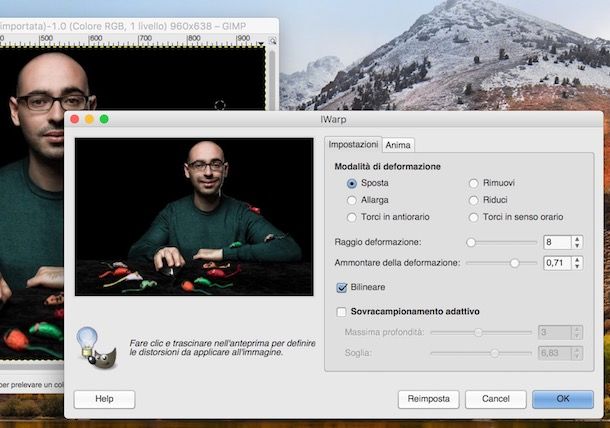Click the 'Fare clic e trascinare' hint text
The image size is (610, 428).
tap(223, 348)
